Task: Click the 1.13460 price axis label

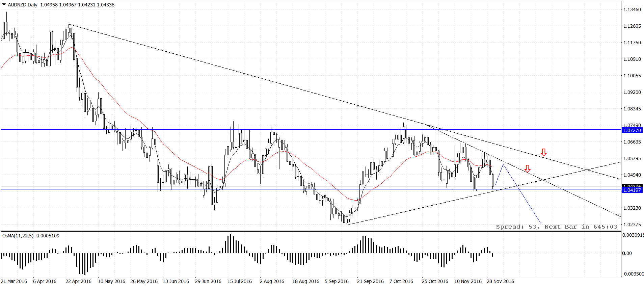Action: [632, 9]
